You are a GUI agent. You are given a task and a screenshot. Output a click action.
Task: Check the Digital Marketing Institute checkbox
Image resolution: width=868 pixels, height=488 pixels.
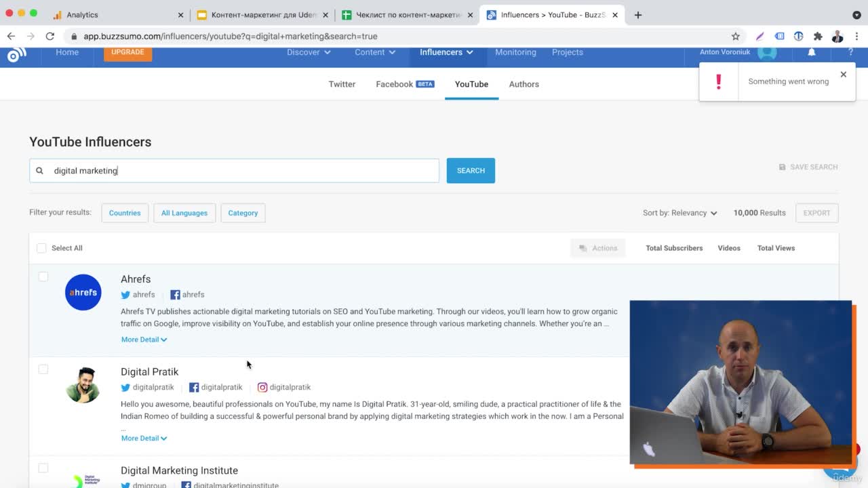pyautogui.click(x=43, y=468)
